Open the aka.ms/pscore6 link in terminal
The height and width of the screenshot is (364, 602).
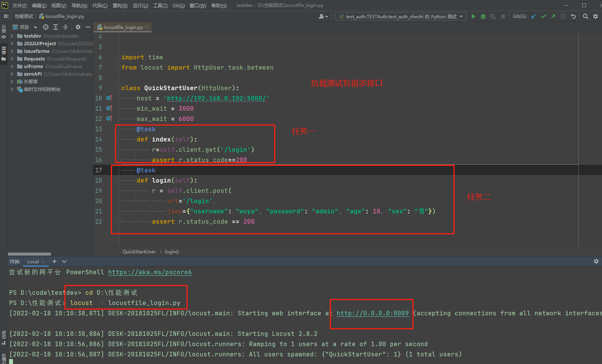[150, 272]
